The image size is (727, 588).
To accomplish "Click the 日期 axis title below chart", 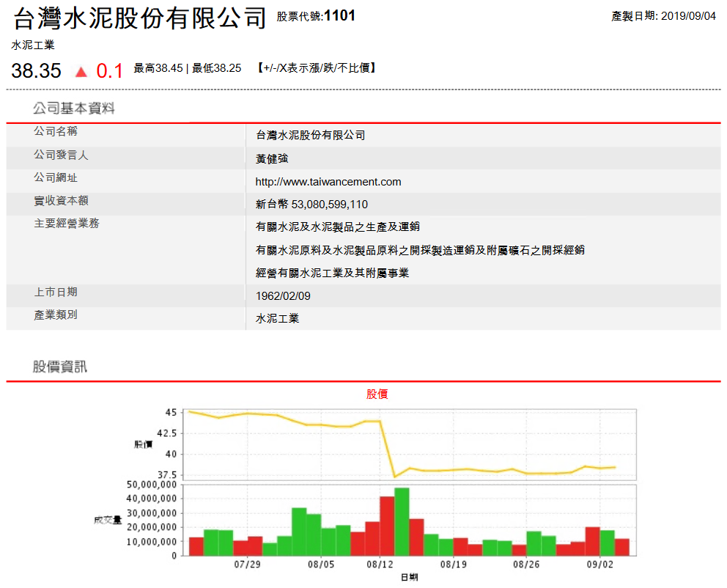I will (x=410, y=577).
